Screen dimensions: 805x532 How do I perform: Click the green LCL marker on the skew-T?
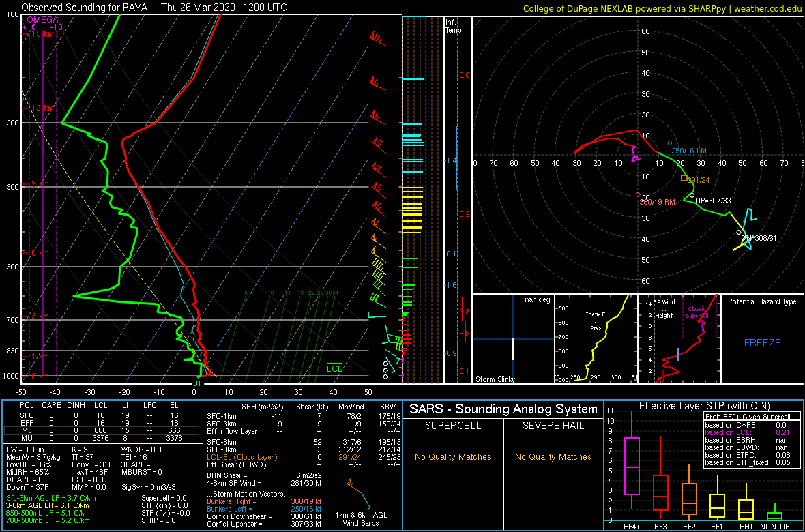pos(334,367)
